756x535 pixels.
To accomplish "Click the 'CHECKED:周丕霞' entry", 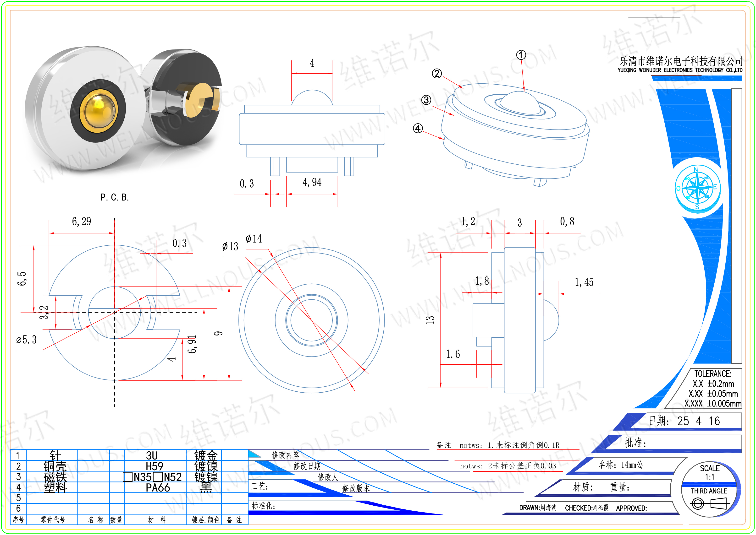I will (x=587, y=508).
